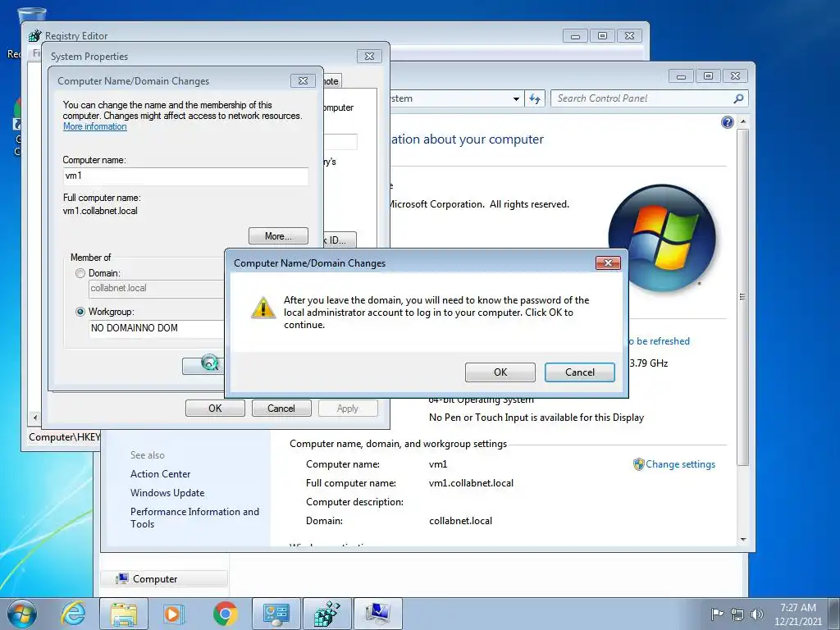
Task: Click the network tray icon
Action: [x=737, y=614]
